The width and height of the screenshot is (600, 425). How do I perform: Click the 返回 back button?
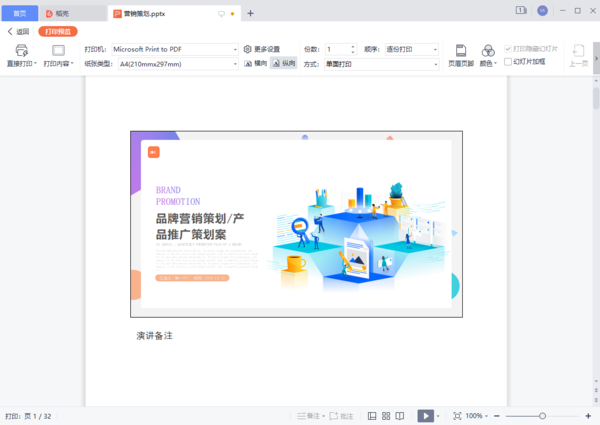pos(17,31)
